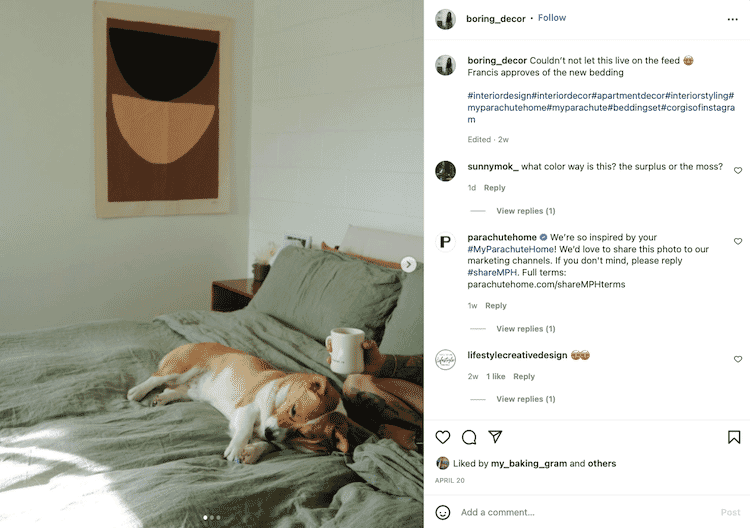Expand replies under lifestylecreativedesign comment
The height and width of the screenshot is (528, 750).
click(x=526, y=399)
